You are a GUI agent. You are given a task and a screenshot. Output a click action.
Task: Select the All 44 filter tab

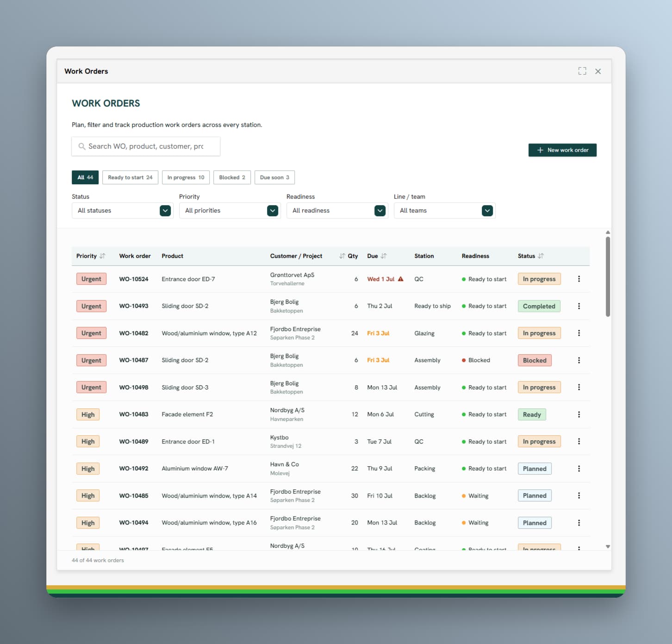(85, 177)
